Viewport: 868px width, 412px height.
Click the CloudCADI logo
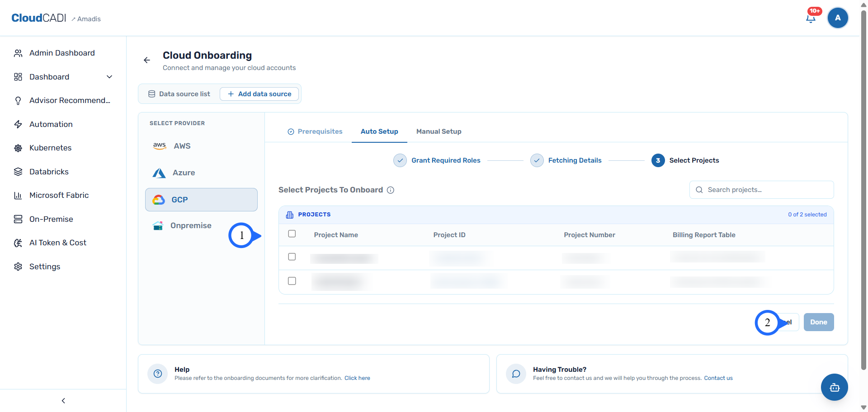(x=39, y=18)
